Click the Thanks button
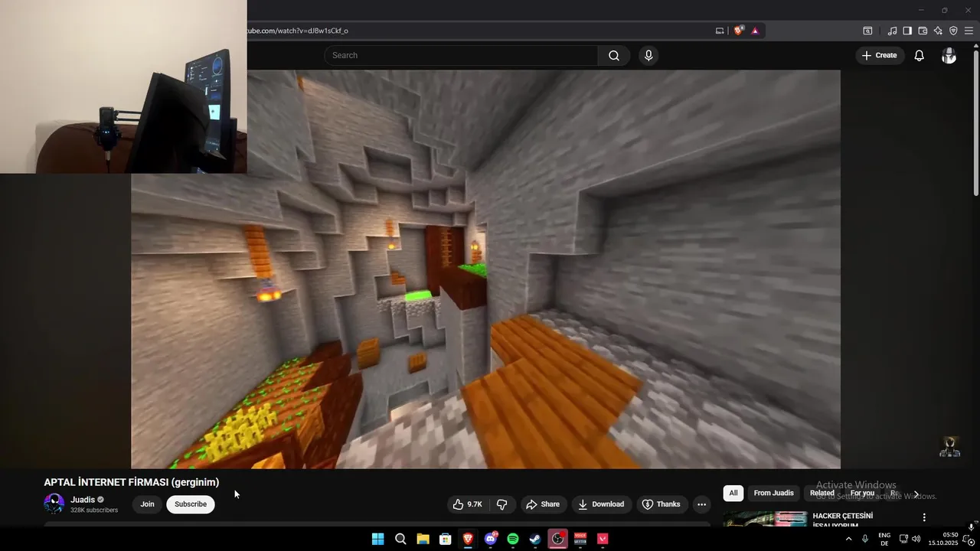 (661, 504)
